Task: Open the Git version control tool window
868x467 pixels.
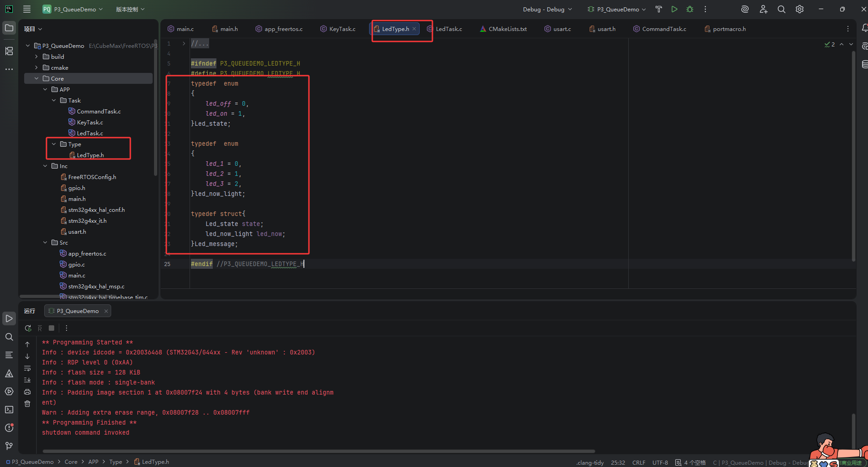Action: coord(9,446)
